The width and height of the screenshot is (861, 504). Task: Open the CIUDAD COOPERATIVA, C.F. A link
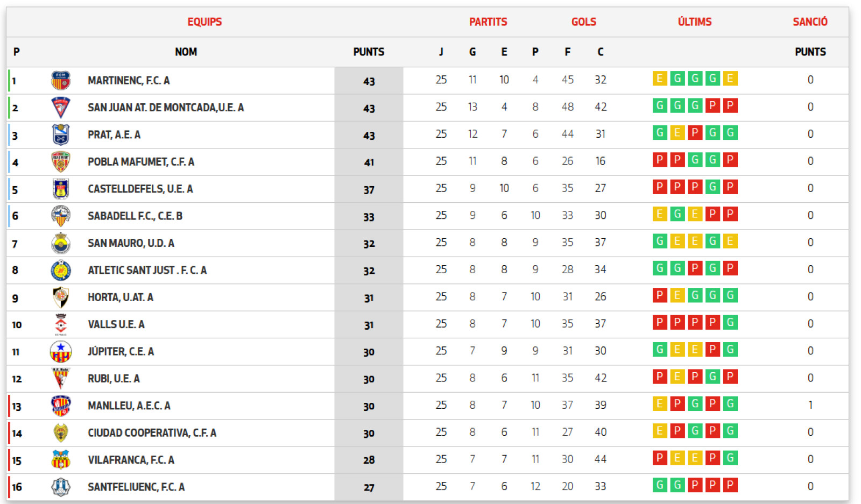[x=152, y=433]
